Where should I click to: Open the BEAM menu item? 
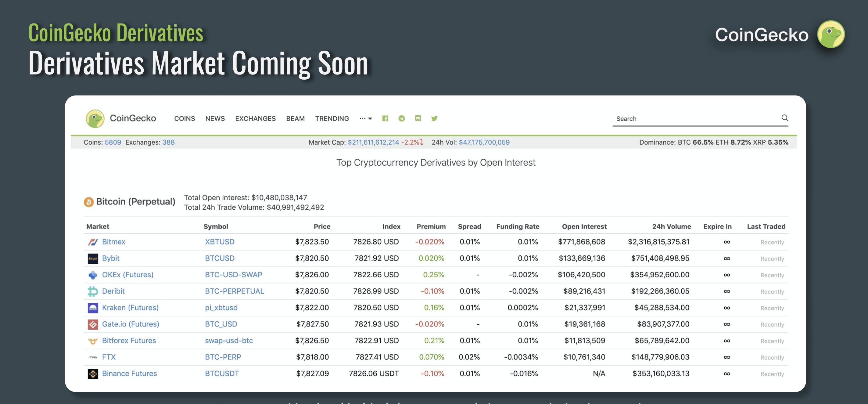(296, 118)
